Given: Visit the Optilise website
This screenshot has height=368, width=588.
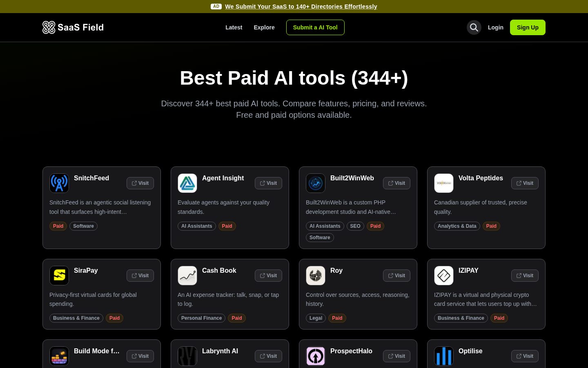Looking at the screenshot, I should (x=525, y=356).
